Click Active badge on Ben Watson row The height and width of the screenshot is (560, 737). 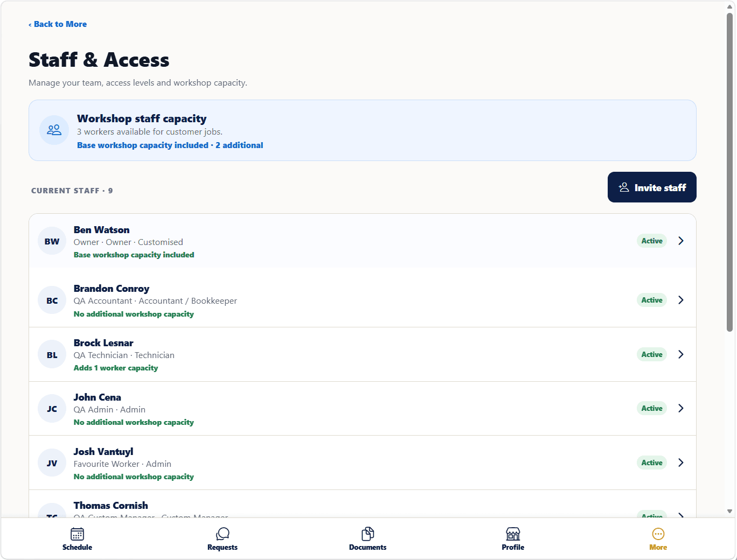652,241
